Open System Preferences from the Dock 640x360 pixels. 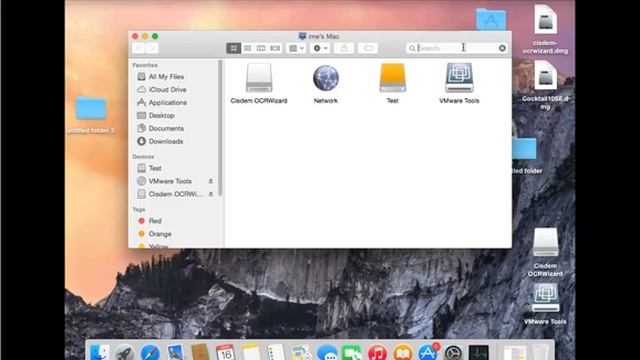click(453, 352)
